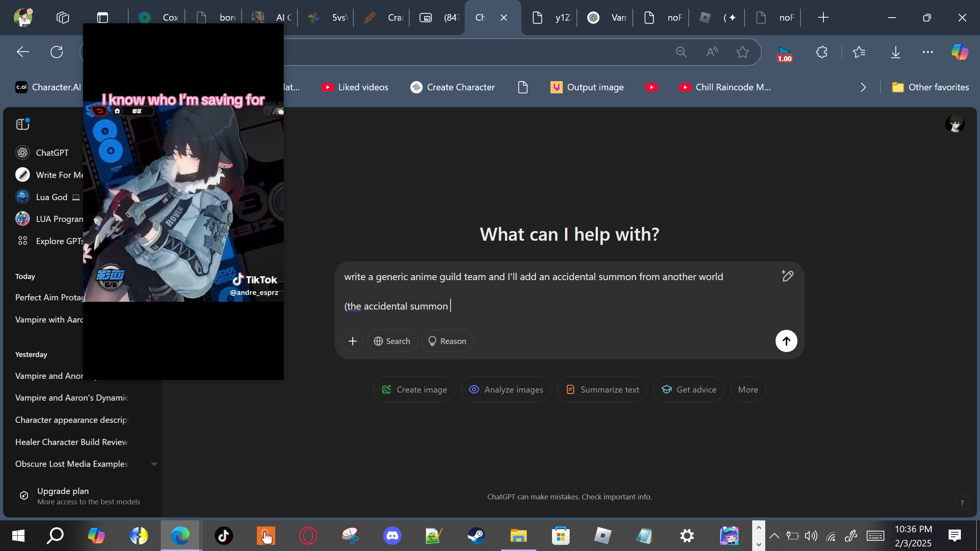Open the Edge profile avatar menu
Image resolution: width=980 pixels, height=551 pixels.
pyautogui.click(x=23, y=17)
